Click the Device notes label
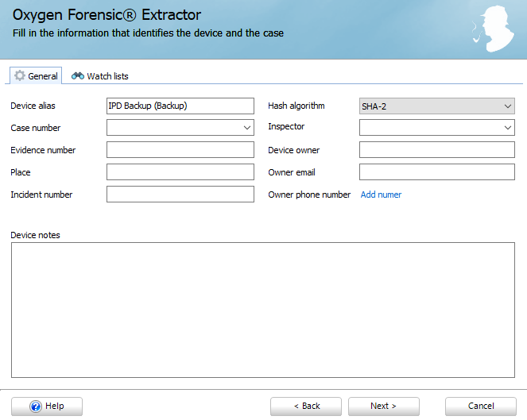 (x=35, y=235)
